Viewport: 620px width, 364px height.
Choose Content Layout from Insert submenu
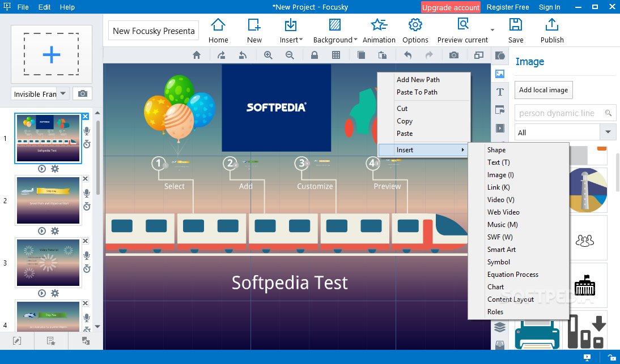(x=519, y=299)
